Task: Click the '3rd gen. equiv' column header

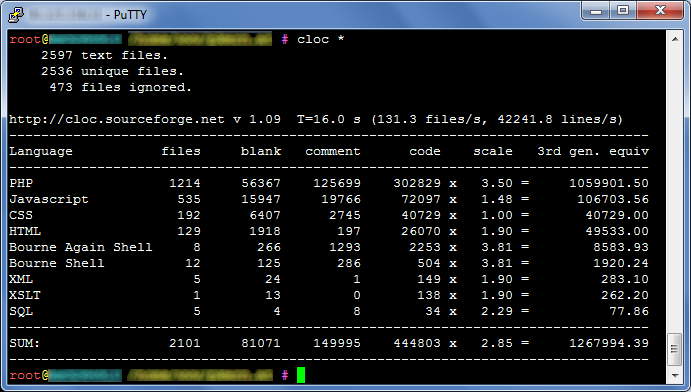Action: pos(593,151)
